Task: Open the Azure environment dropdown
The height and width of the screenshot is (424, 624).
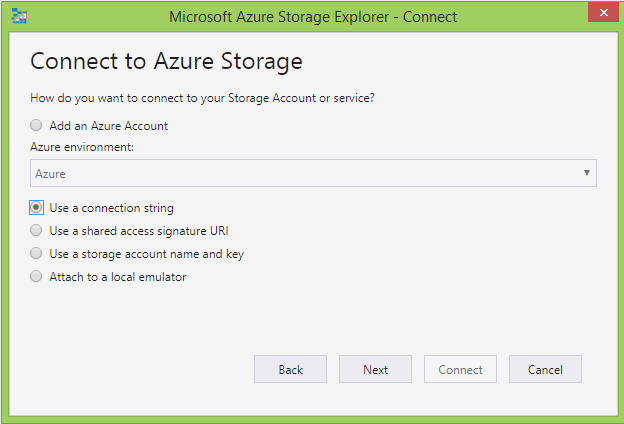Action: pos(313,173)
